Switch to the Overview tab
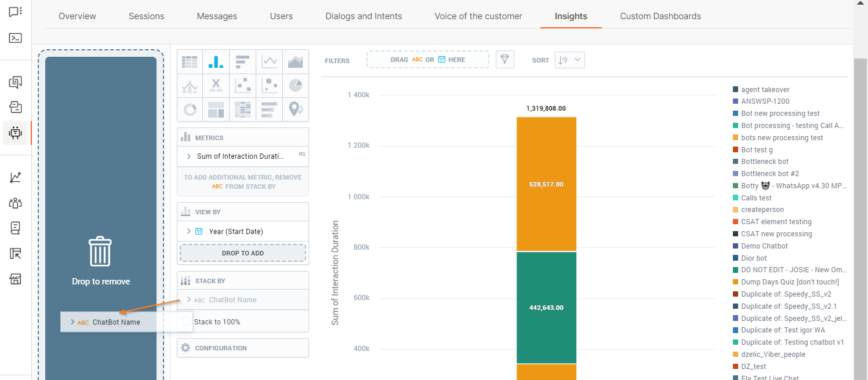Screen dimensions: 868x380 [78, 16]
